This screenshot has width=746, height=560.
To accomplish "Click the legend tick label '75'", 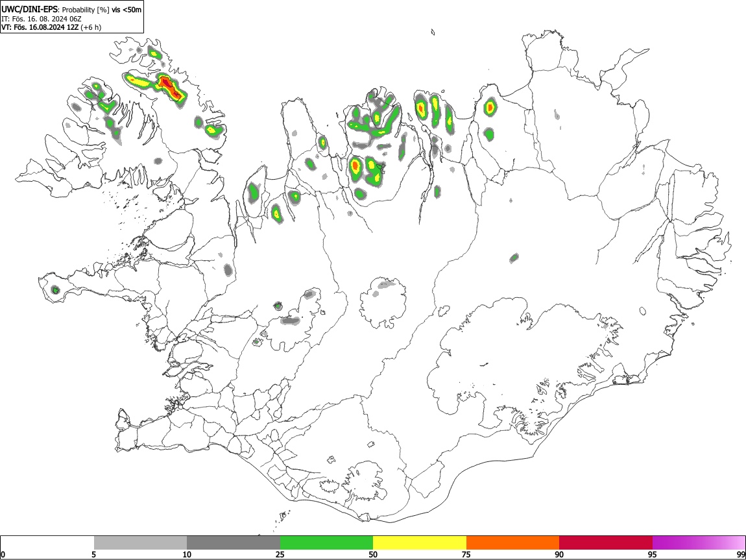I will 466,554.
